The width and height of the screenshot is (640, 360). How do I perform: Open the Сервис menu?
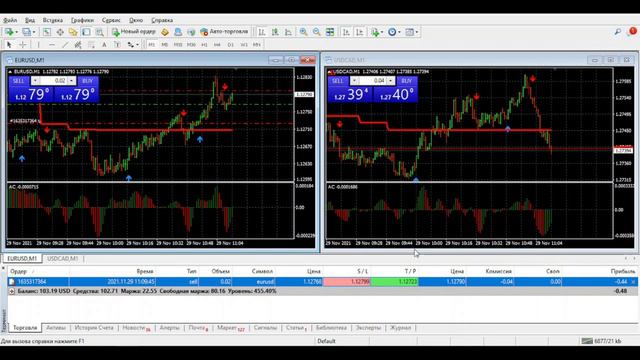pyautogui.click(x=111, y=20)
